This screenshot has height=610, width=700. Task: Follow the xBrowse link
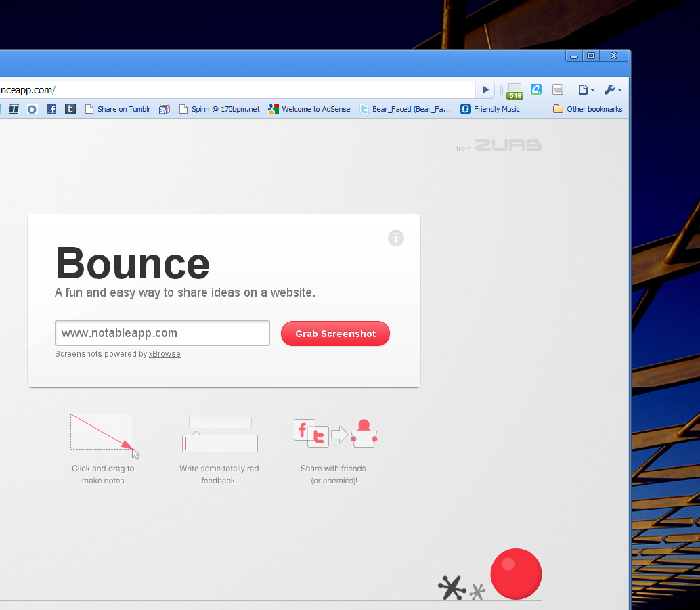coord(165,353)
